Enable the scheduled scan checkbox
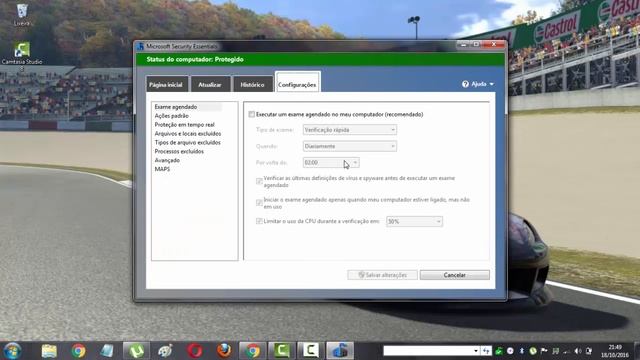The width and height of the screenshot is (640, 360). pos(251,114)
